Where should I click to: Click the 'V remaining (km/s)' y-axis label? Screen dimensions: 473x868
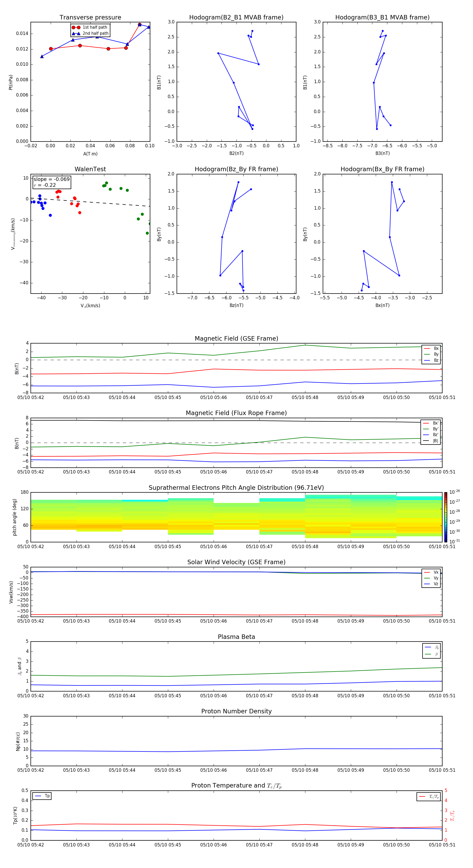coord(13,234)
